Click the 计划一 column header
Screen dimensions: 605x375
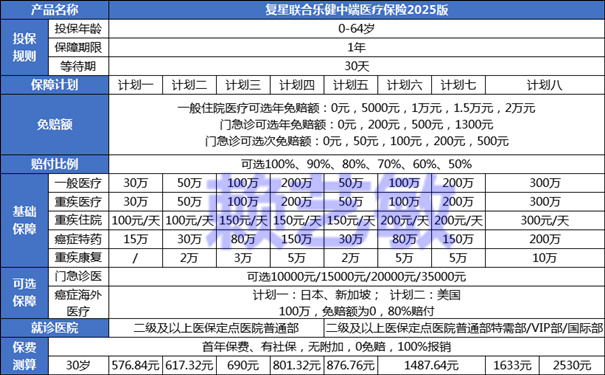tap(135, 85)
